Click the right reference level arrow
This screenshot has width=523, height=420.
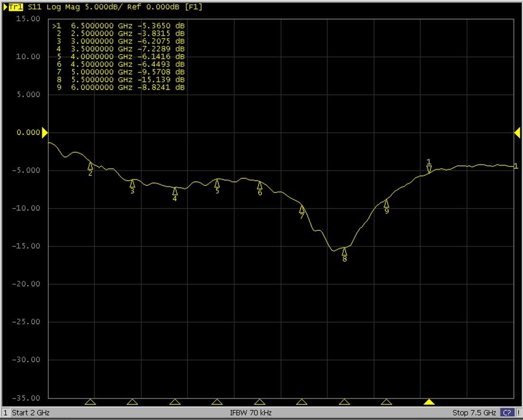tap(517, 133)
